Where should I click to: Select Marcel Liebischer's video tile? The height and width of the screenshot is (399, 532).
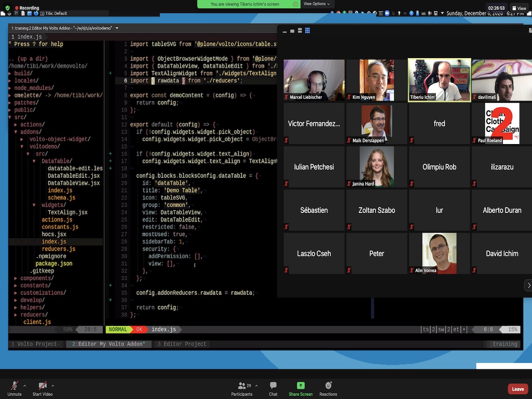click(314, 80)
